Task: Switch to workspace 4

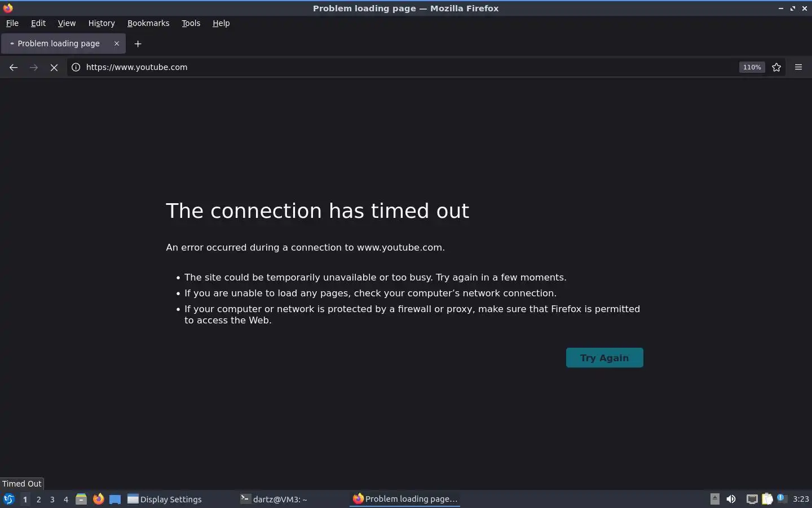Action: click(66, 499)
